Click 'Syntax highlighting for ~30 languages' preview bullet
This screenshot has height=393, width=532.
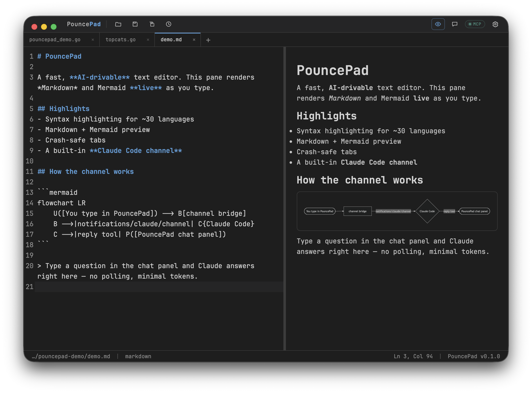371,131
